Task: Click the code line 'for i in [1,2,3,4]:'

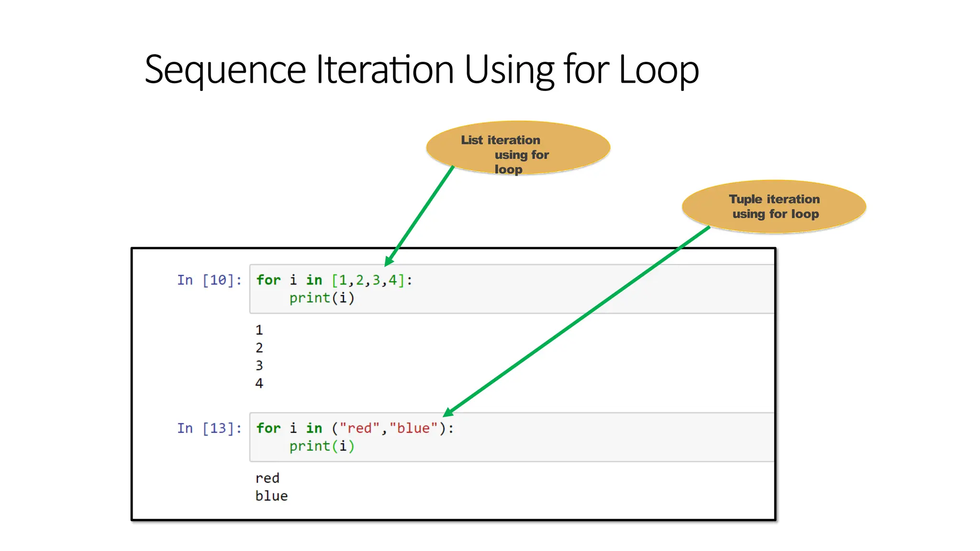Action: coord(334,280)
